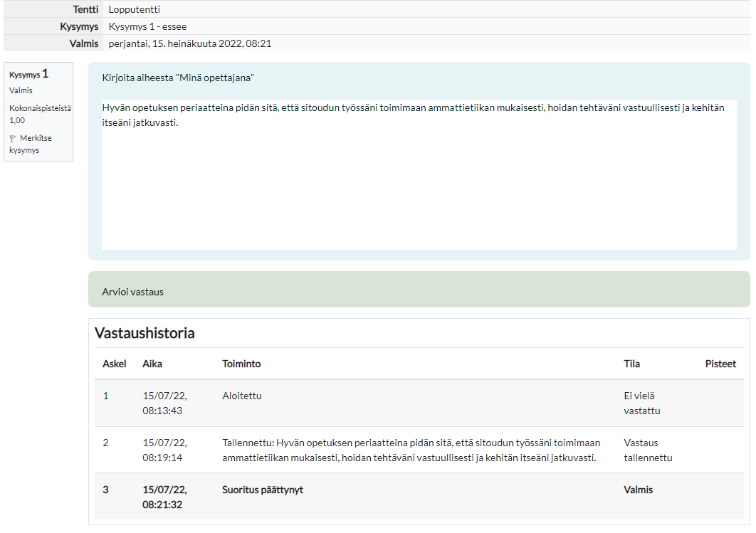Image resolution: width=756 pixels, height=533 pixels.
Task: Click the Aika column header
Action: coord(152,364)
